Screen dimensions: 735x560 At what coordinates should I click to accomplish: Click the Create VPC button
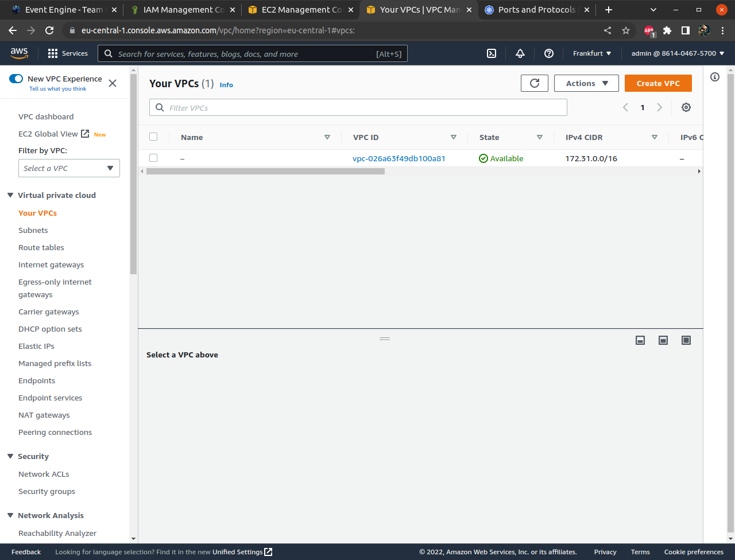658,83
